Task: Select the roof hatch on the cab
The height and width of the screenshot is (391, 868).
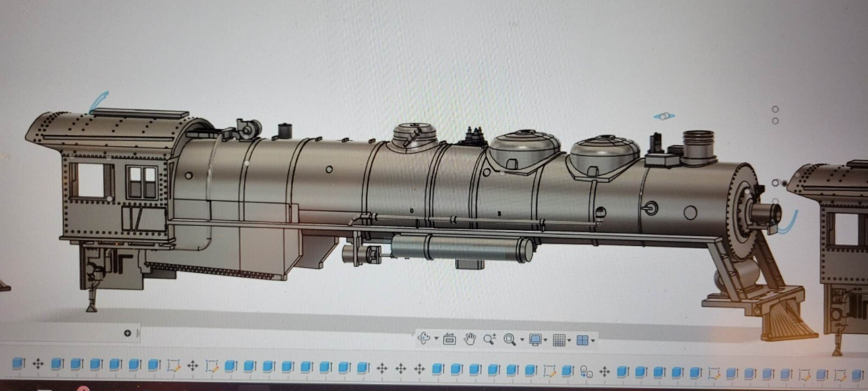Action: (x=139, y=113)
